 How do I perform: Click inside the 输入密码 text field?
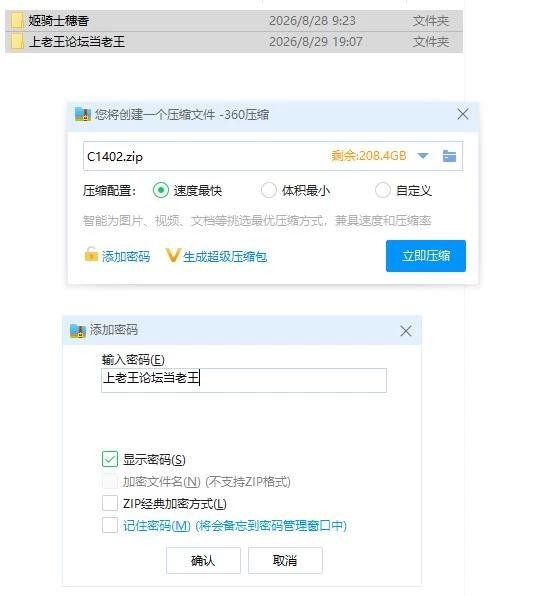244,380
